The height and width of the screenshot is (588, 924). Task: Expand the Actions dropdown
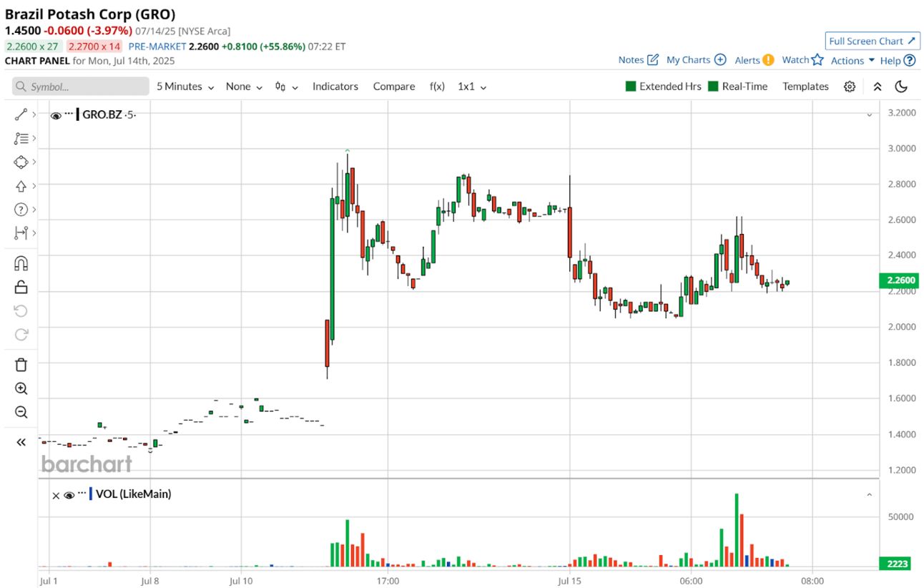(x=852, y=61)
